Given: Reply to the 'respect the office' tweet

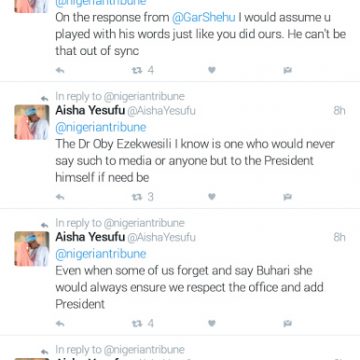Looking at the screenshot, I should [x=60, y=323].
